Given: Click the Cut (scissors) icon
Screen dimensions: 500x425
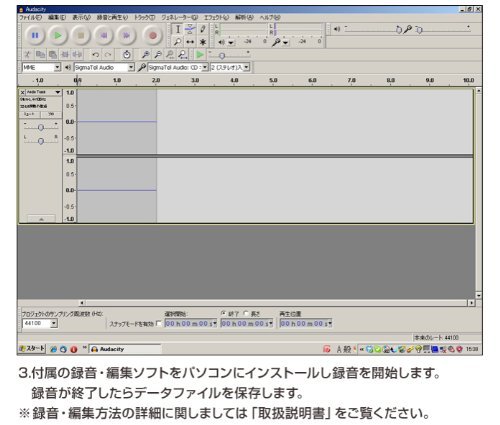Looking at the screenshot, I should click(27, 54).
